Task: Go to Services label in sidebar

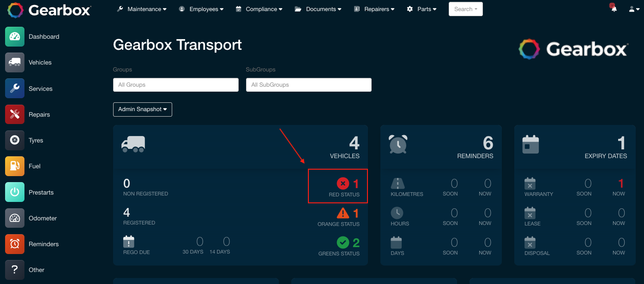Action: click(x=41, y=89)
